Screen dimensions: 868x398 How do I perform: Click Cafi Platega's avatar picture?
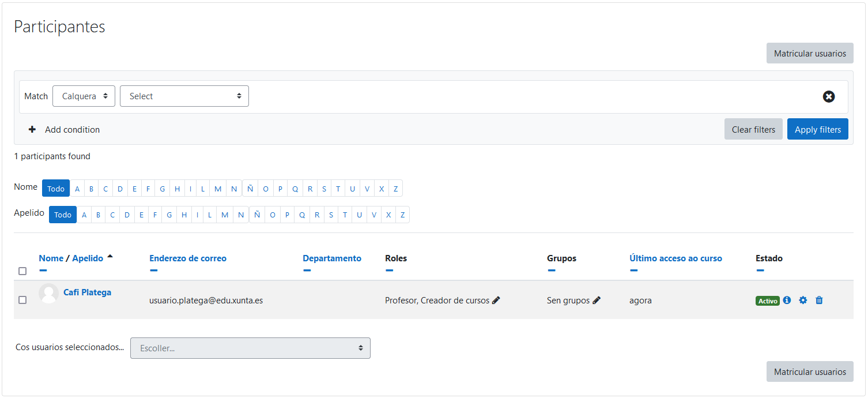point(48,294)
